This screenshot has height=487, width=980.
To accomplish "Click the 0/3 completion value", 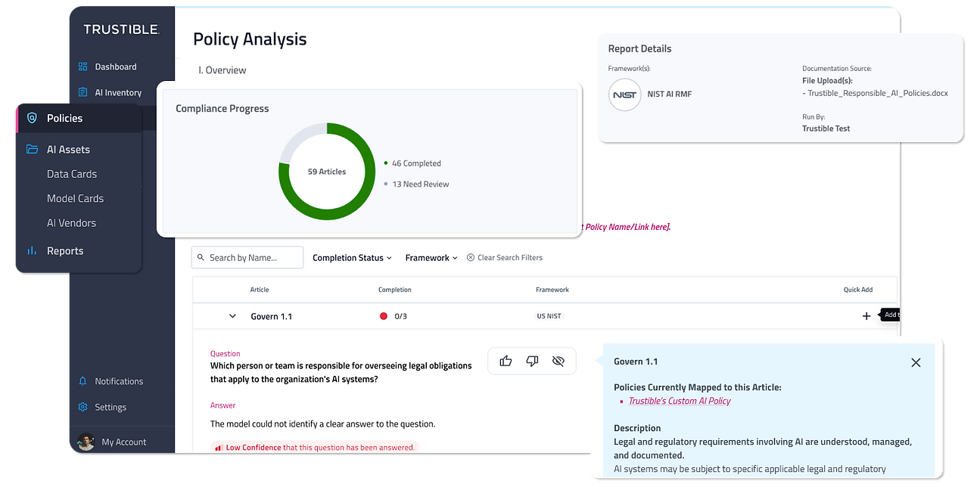I will pyautogui.click(x=401, y=316).
